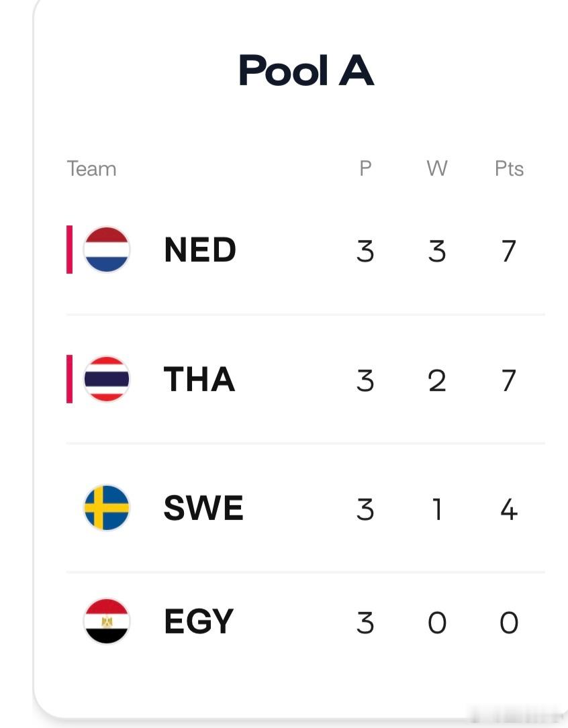Click the P column header
Screen dimensions: 568x728
click(x=365, y=168)
